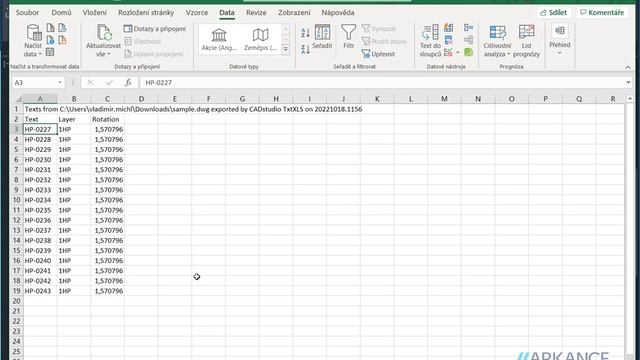Sort A to Z ascending
This screenshot has height=360, width=640.
[x=305, y=33]
